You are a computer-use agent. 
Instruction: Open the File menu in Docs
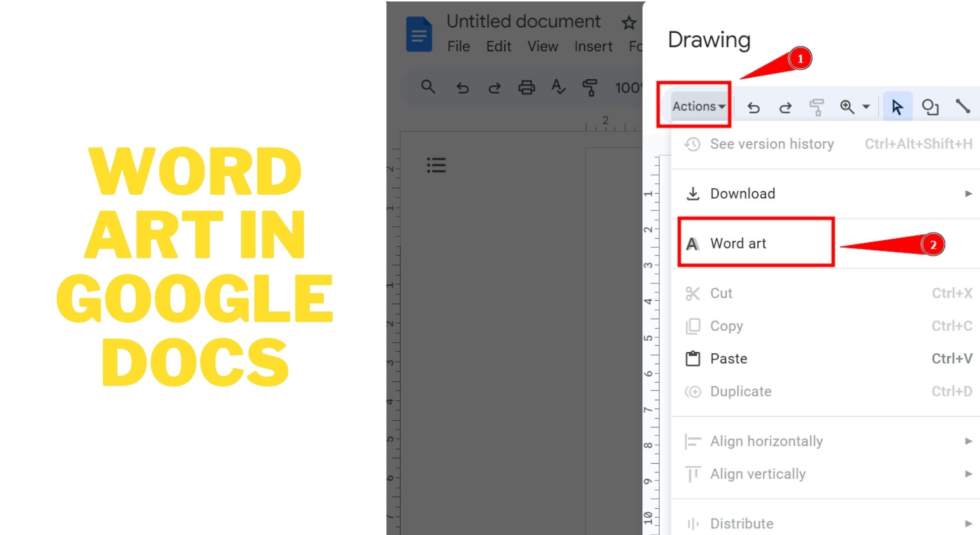click(x=458, y=47)
